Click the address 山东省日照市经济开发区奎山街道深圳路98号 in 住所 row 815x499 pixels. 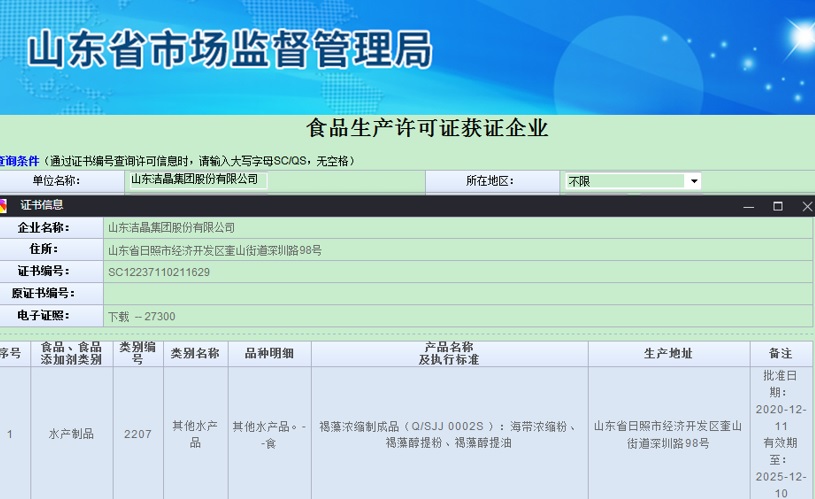tap(215, 251)
